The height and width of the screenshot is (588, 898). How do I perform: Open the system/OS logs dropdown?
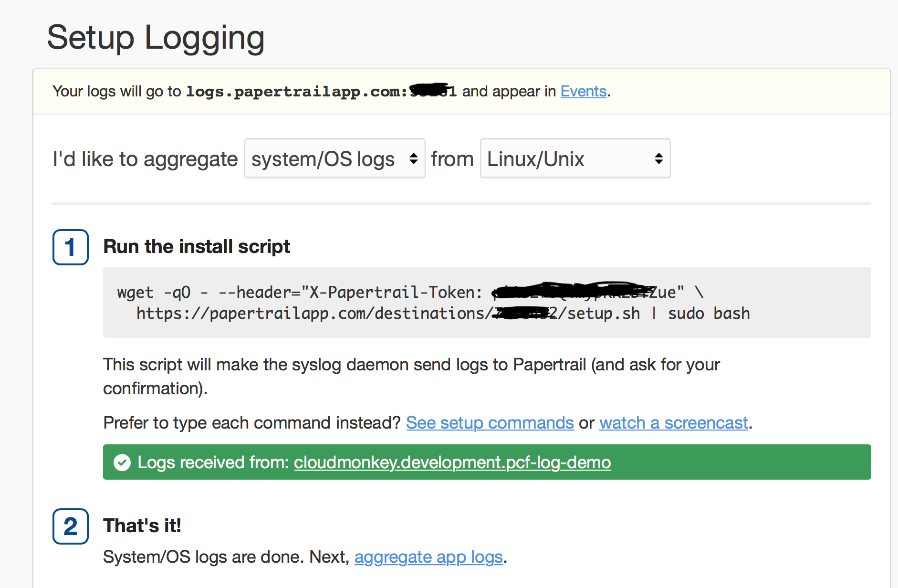point(334,158)
